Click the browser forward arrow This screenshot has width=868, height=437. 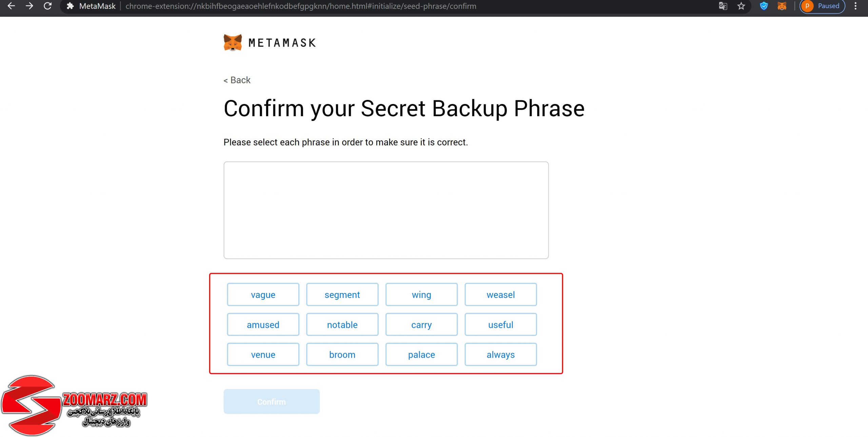[x=29, y=6]
